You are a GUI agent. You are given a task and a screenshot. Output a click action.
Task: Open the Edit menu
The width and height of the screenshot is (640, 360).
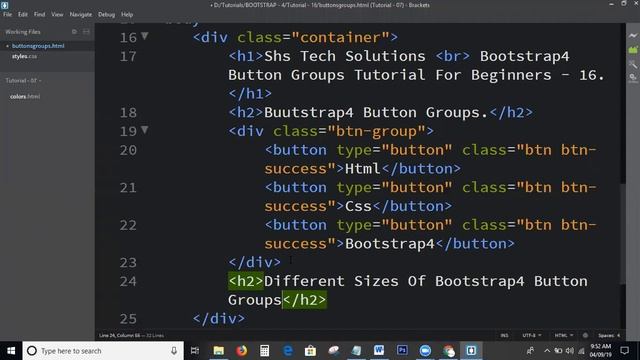22,14
